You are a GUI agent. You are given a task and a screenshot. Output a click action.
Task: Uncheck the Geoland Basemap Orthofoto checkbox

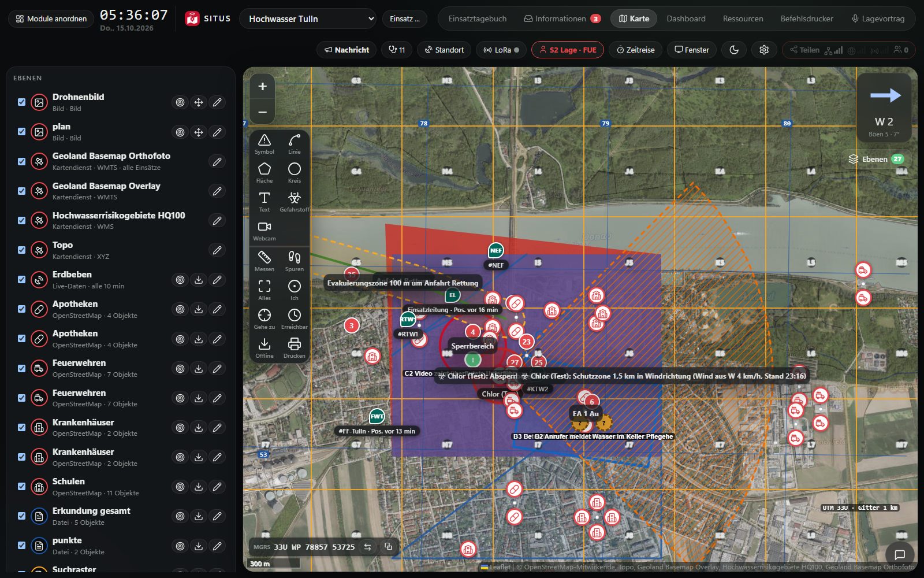point(22,161)
